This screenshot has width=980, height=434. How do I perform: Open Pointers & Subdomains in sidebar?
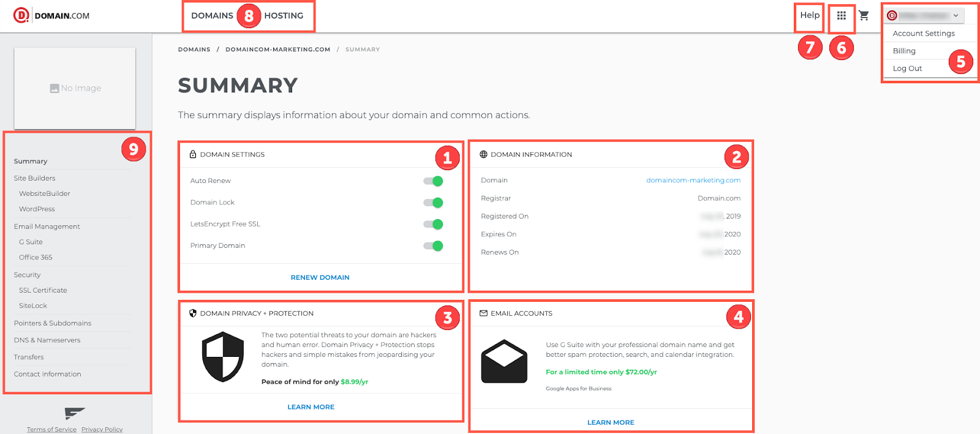(x=52, y=323)
